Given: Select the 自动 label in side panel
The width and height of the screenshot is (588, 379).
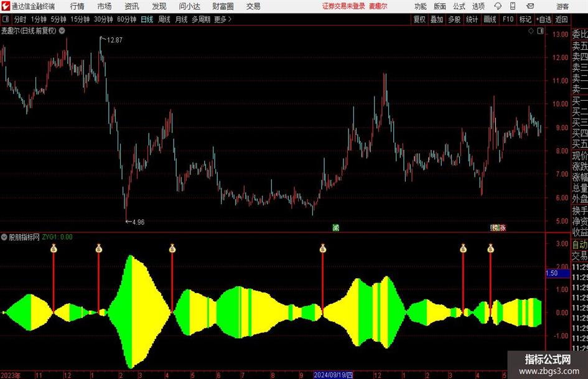Looking at the screenshot, I should tap(580, 245).
